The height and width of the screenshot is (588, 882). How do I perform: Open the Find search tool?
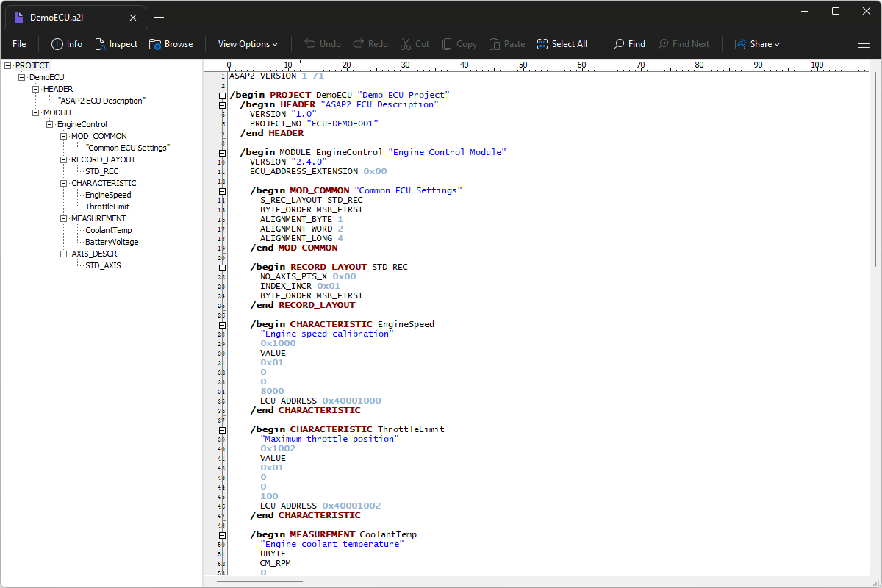[630, 44]
